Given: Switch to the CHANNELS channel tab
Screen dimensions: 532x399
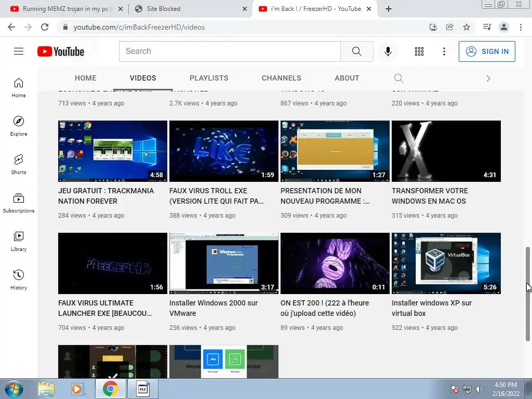Looking at the screenshot, I should (281, 78).
